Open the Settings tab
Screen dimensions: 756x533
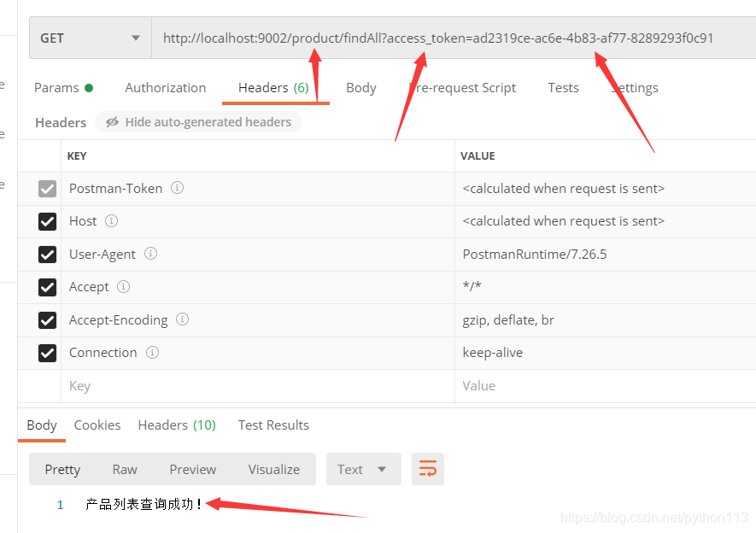point(635,88)
